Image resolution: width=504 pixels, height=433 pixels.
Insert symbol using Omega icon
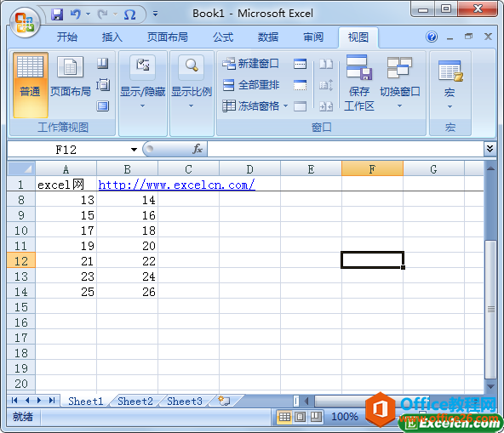129,14
